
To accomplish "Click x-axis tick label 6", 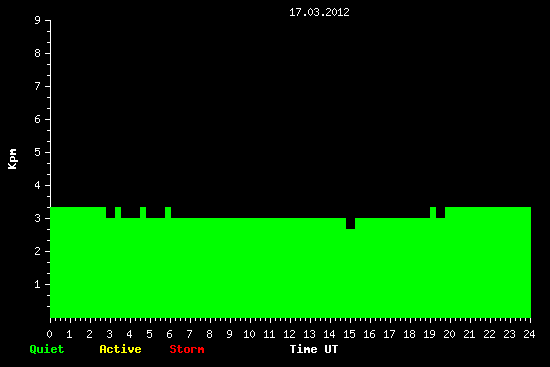I will pyautogui.click(x=169, y=334).
